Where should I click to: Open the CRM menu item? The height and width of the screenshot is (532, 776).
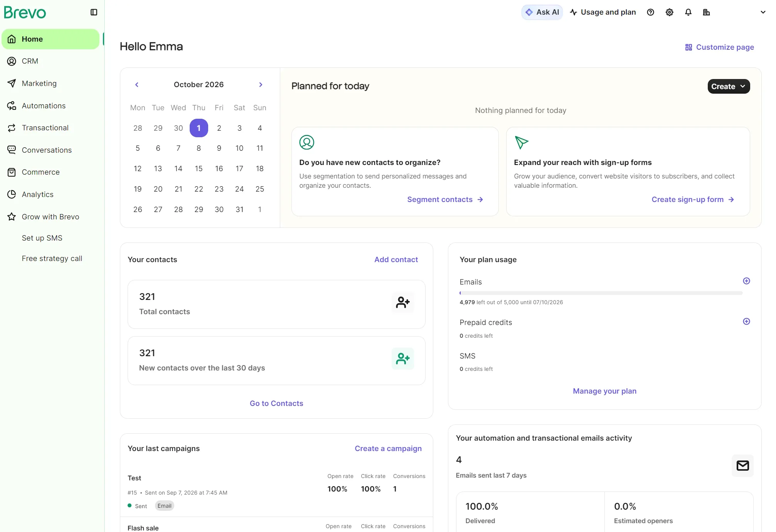pos(50,61)
